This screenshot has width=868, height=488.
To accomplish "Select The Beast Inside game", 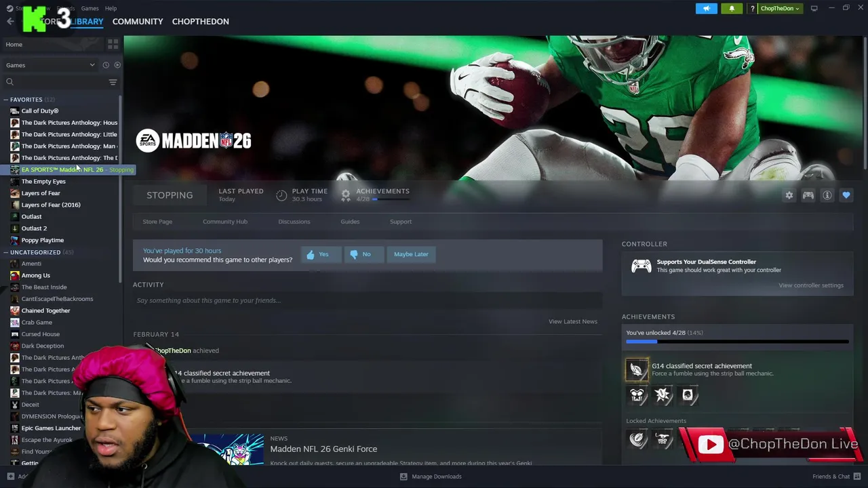I will (x=43, y=287).
